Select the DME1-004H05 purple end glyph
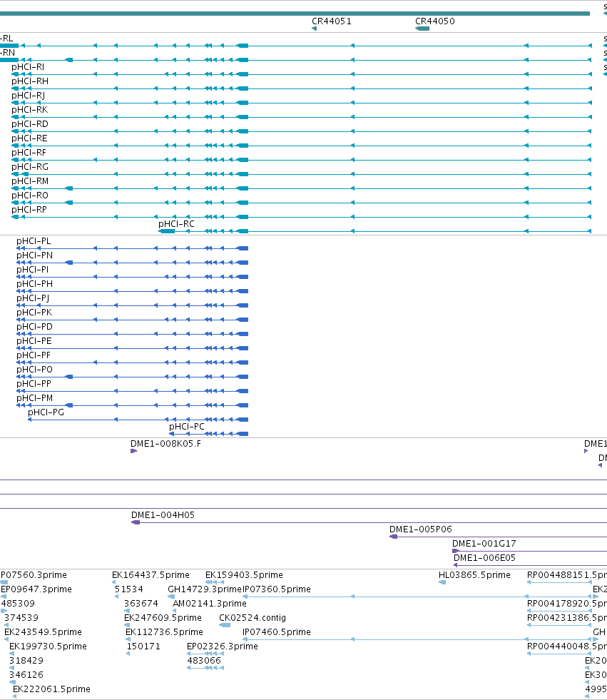 click(x=136, y=522)
